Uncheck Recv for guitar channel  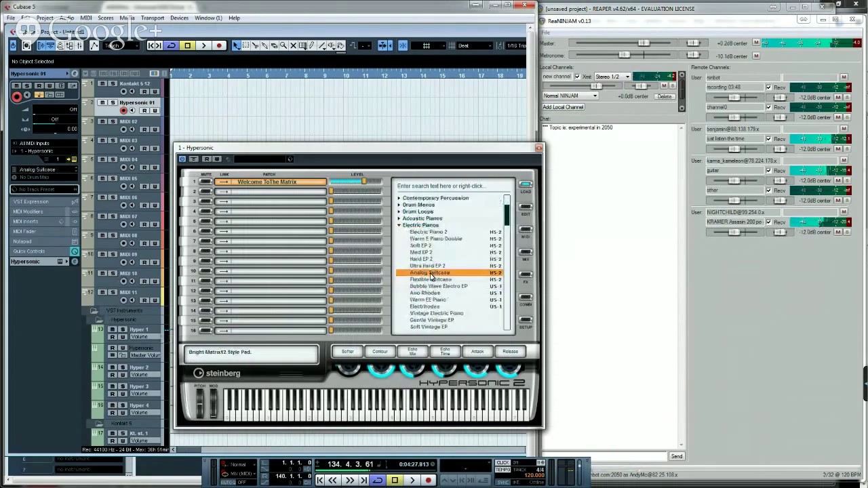pos(769,171)
